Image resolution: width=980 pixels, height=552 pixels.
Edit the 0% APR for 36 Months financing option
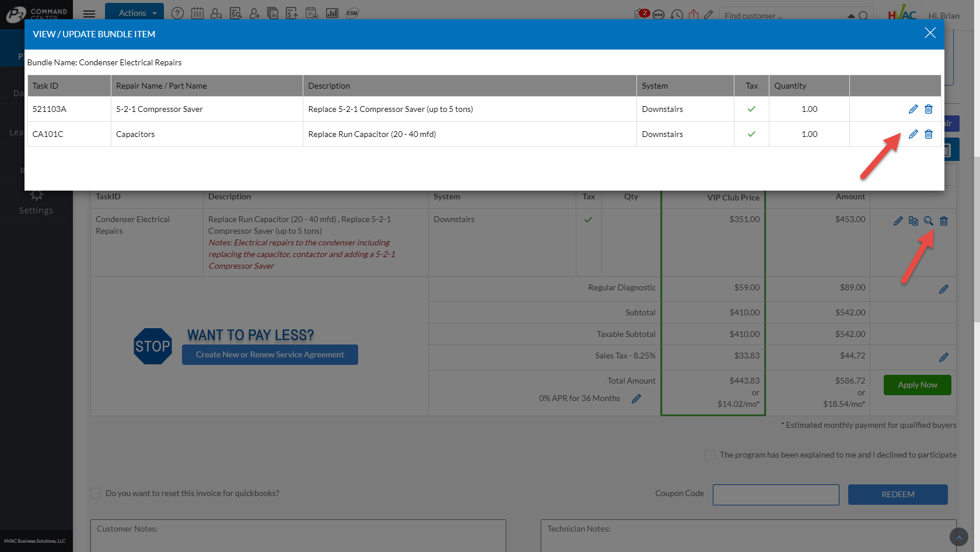click(636, 399)
